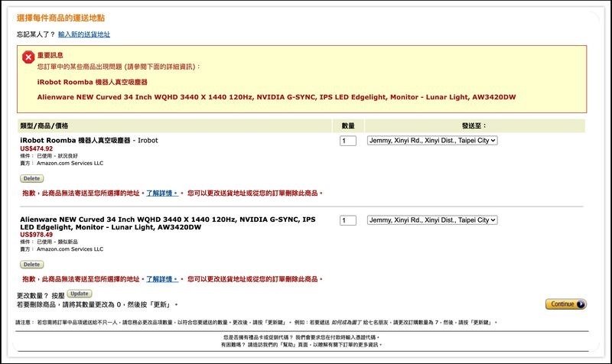
Task: Click the 數量 column header
Action: [348, 125]
